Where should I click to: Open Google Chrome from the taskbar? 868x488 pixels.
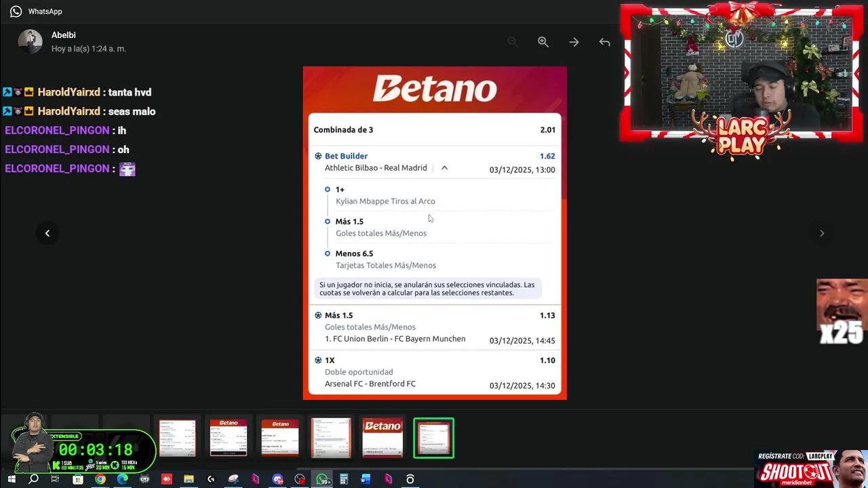pyautogui.click(x=100, y=479)
